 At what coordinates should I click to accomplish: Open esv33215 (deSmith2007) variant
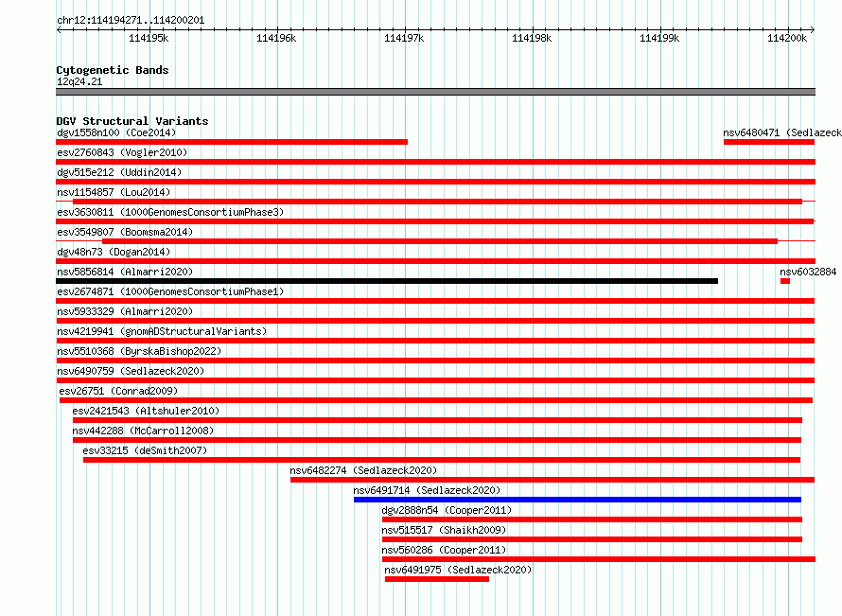coord(145,450)
